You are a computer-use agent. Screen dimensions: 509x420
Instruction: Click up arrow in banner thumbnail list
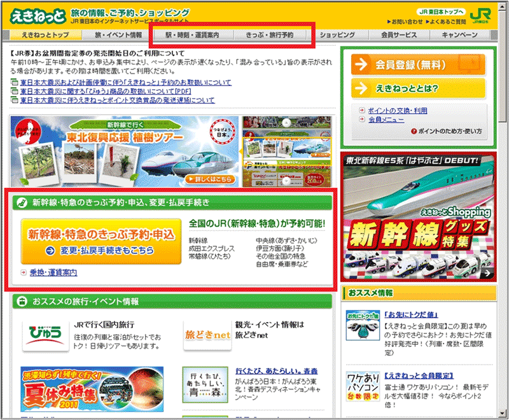pos(287,123)
